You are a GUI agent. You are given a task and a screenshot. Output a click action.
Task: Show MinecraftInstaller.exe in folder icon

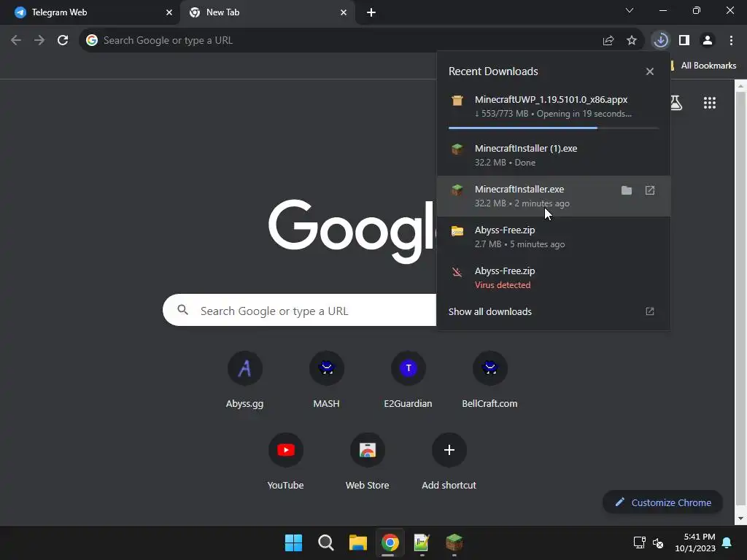627,190
